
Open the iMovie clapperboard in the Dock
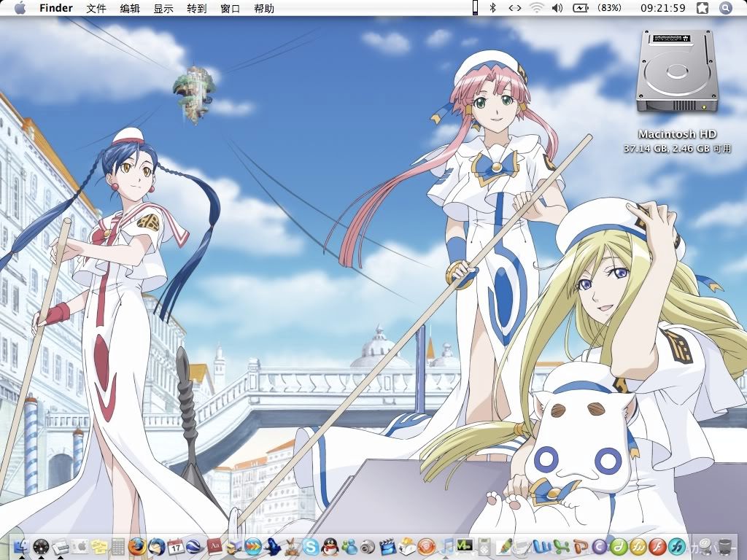tap(388, 547)
